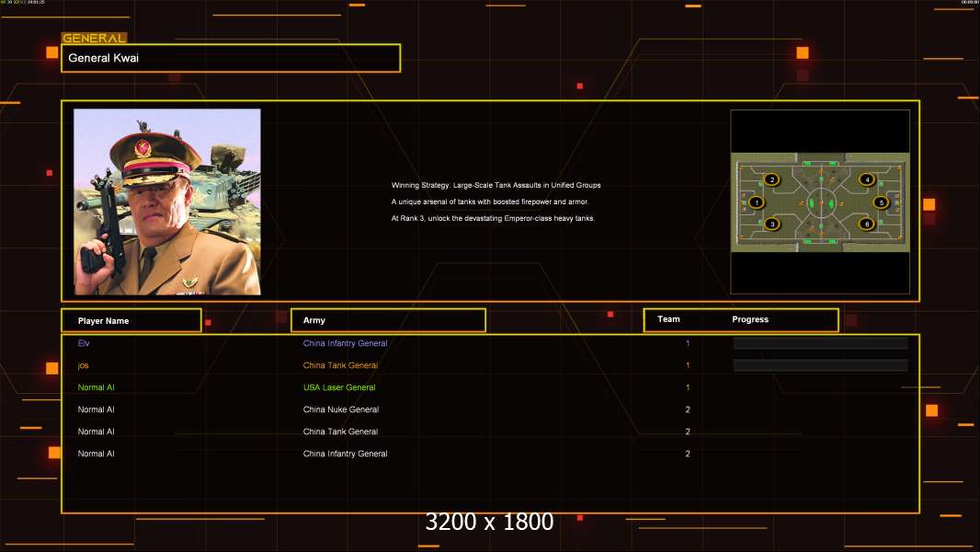
Task: Click the unique arsenal of tanks description line
Action: (490, 201)
